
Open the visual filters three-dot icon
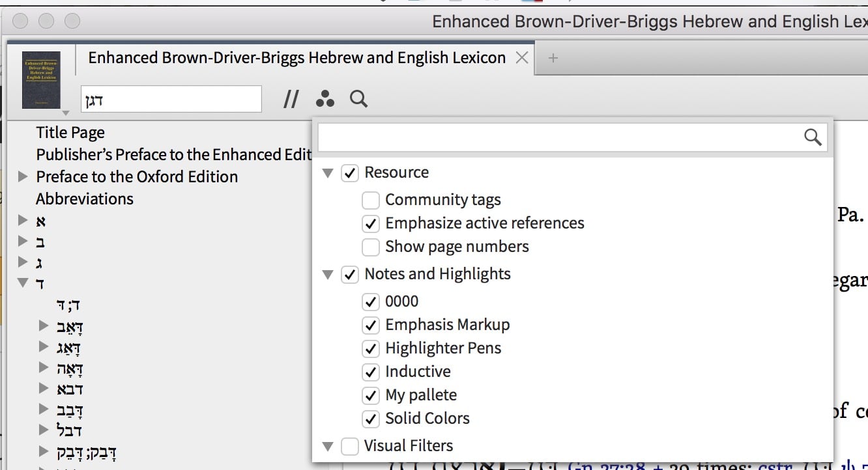[325, 99]
